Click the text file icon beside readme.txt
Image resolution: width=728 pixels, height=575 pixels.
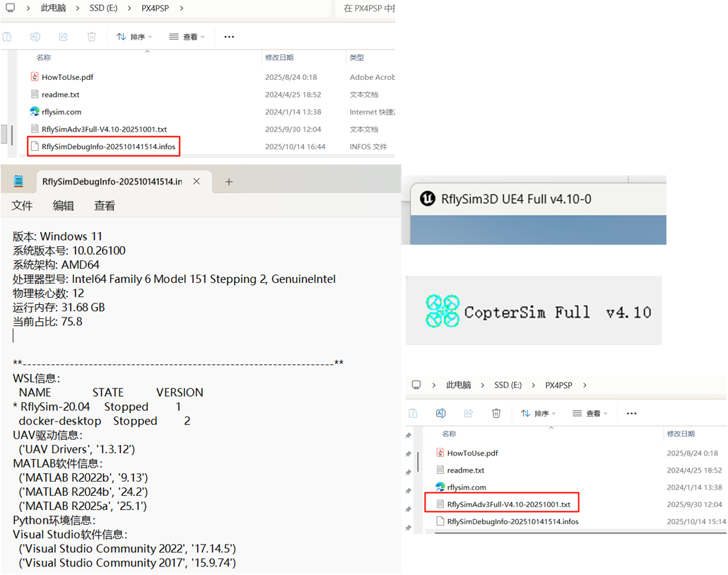pos(35,94)
